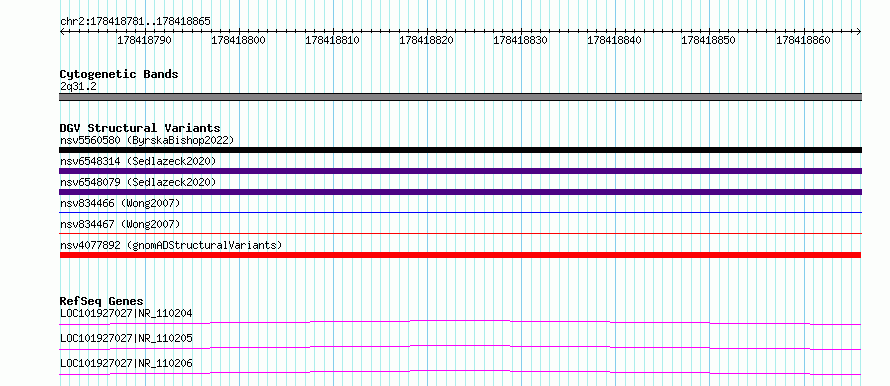Open variant nsv834467 (Wong2007) label
The image size is (890, 386).
click(120, 224)
